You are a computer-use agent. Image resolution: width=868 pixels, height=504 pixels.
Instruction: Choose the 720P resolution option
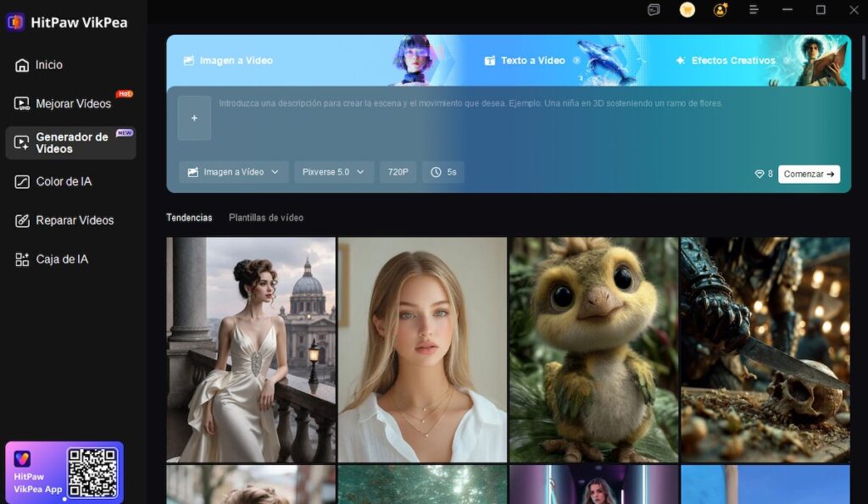click(398, 172)
